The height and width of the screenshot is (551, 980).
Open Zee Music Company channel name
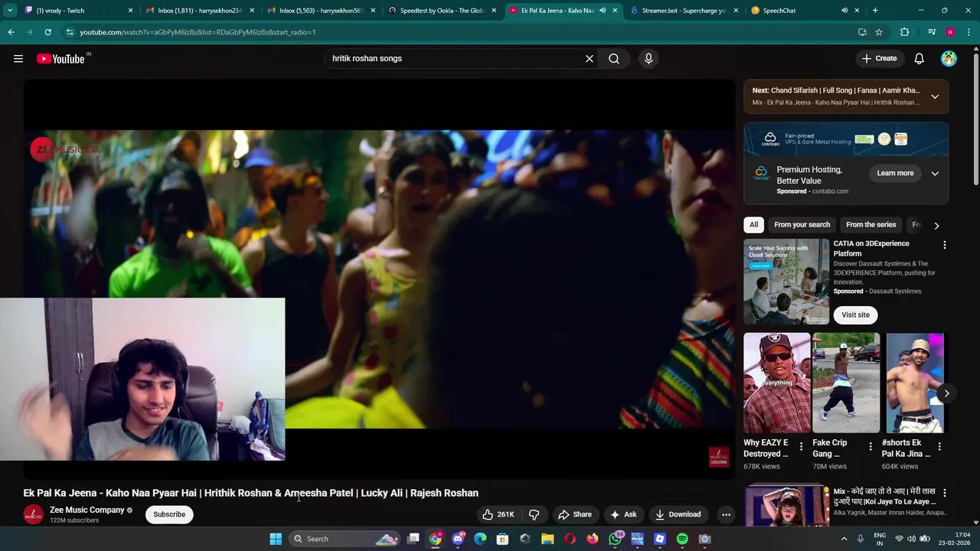point(87,510)
